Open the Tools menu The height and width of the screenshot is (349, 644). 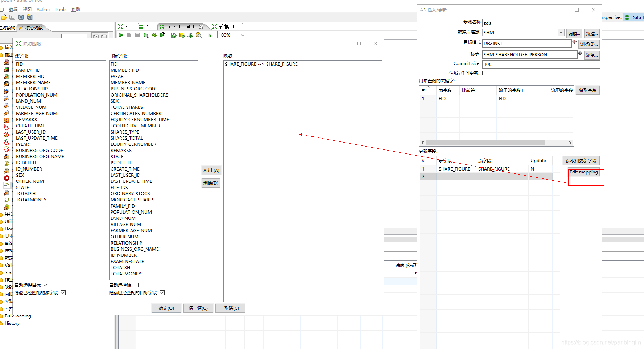coord(61,9)
